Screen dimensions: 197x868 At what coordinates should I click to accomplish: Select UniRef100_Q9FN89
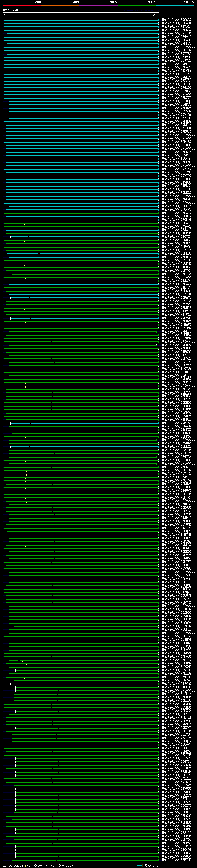(177, 122)
